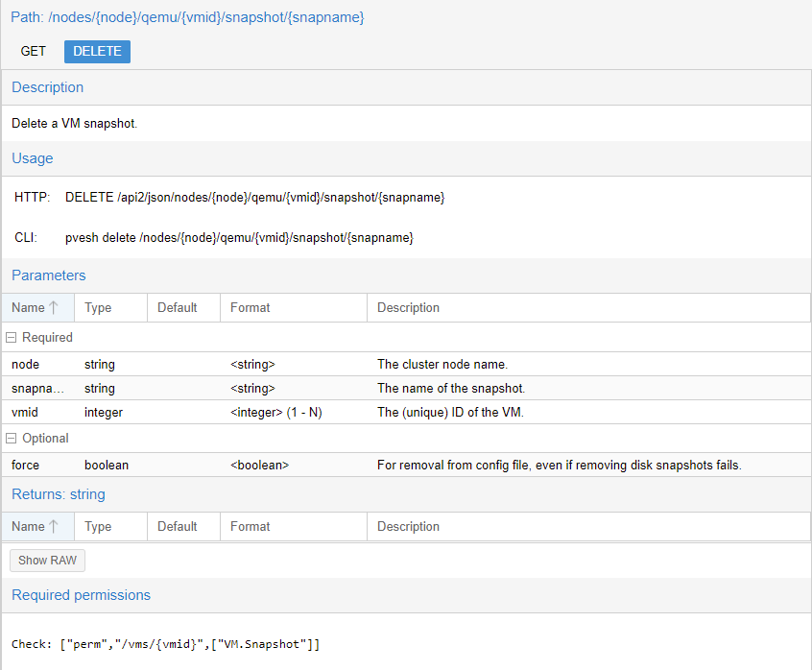The height and width of the screenshot is (670, 812).
Task: Select the DELETE method tab
Action: 97,51
